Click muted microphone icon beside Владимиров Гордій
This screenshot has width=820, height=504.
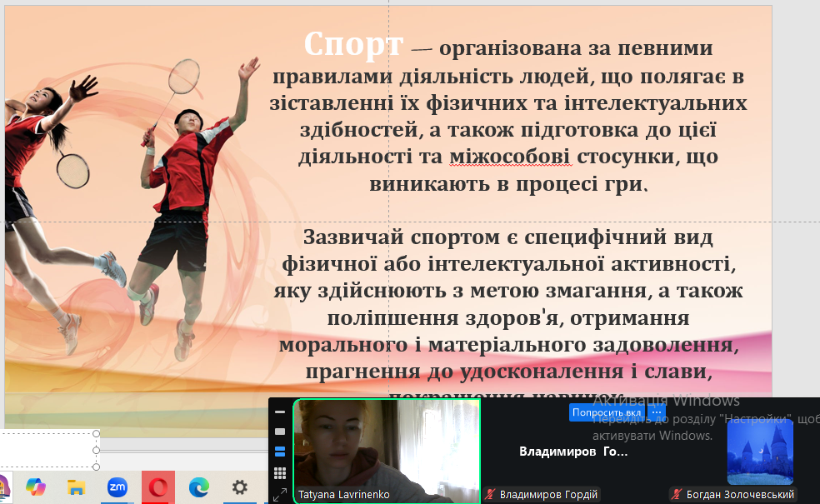tap(491, 495)
